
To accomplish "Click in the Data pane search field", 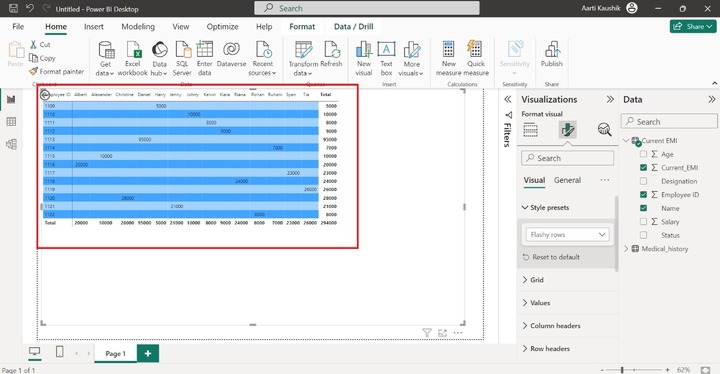I will (669, 122).
